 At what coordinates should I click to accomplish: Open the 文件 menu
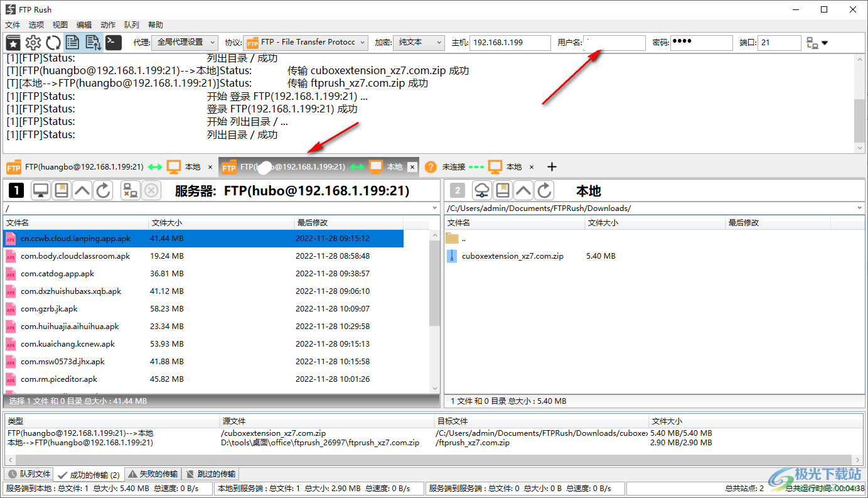[x=13, y=25]
